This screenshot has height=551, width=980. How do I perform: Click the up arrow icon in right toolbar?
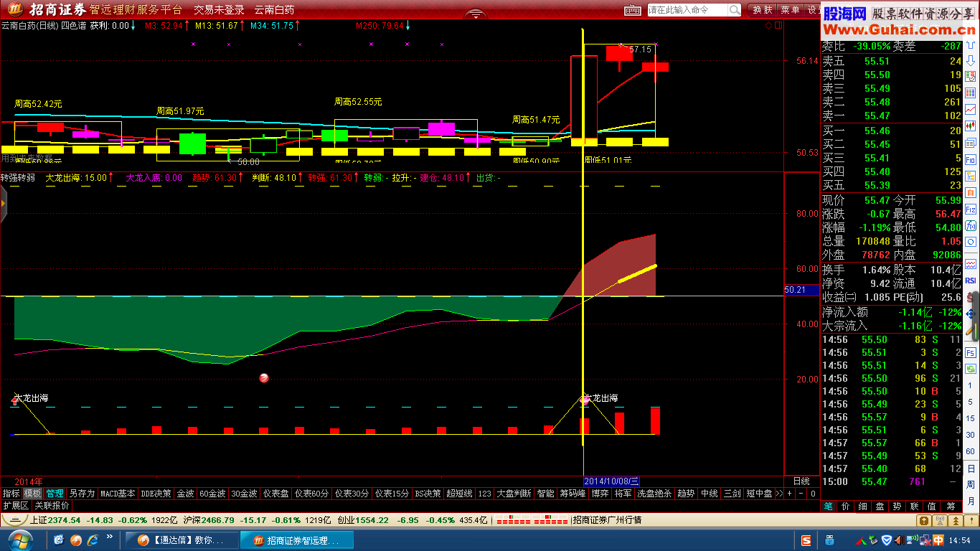(970, 44)
